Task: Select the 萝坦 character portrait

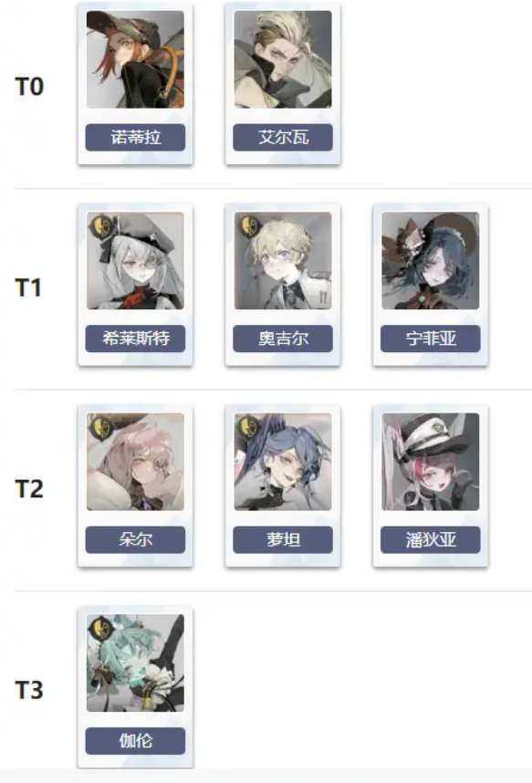Action: (283, 462)
